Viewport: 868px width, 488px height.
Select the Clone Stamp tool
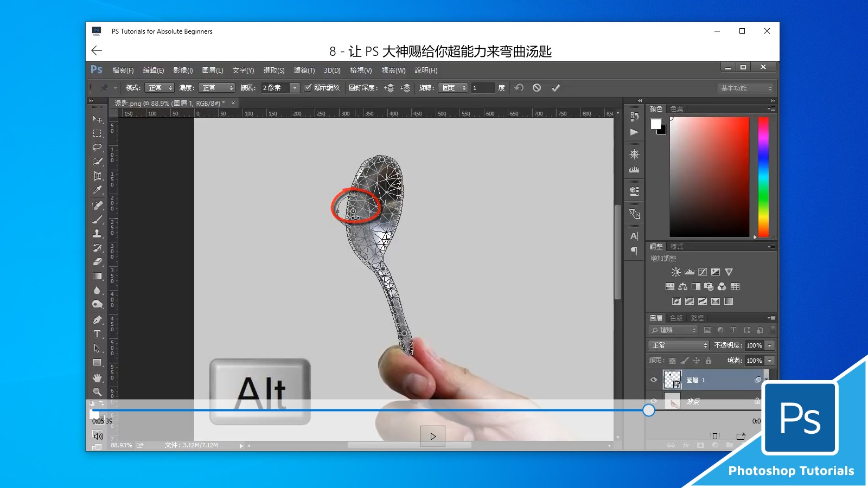[97, 234]
